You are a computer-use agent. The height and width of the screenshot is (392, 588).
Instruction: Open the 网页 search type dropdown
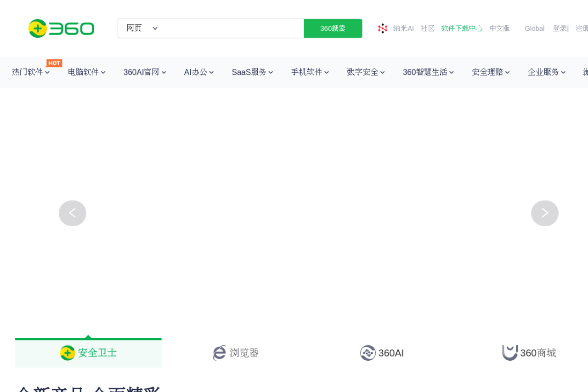point(142,28)
